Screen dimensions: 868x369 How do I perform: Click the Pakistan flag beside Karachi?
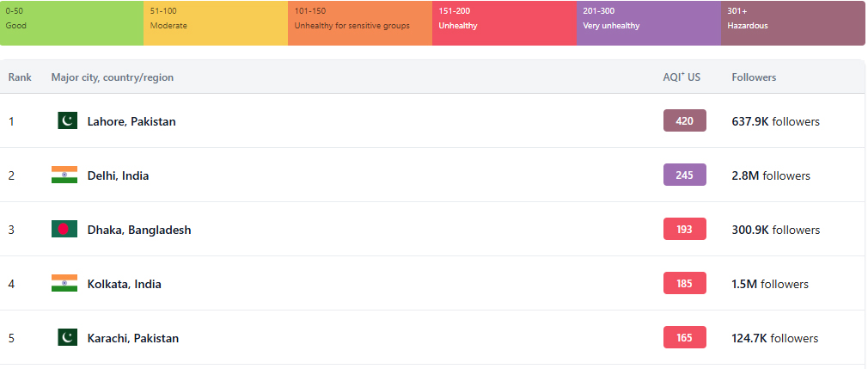67,338
